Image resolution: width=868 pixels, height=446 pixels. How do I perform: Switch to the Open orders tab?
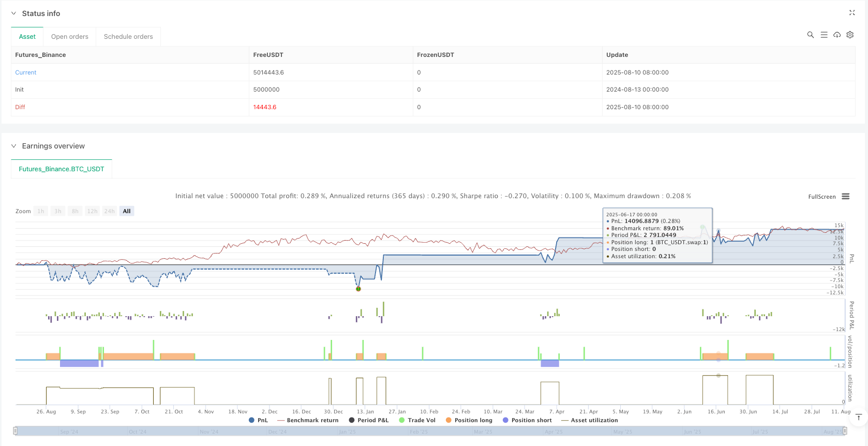pyautogui.click(x=69, y=37)
